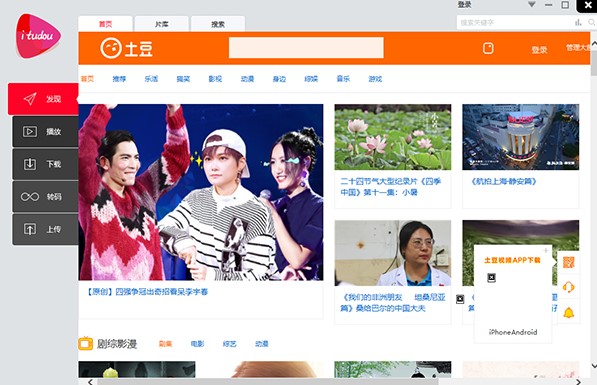Switch to the 片库 tab
This screenshot has height=385, width=597.
[x=161, y=24]
